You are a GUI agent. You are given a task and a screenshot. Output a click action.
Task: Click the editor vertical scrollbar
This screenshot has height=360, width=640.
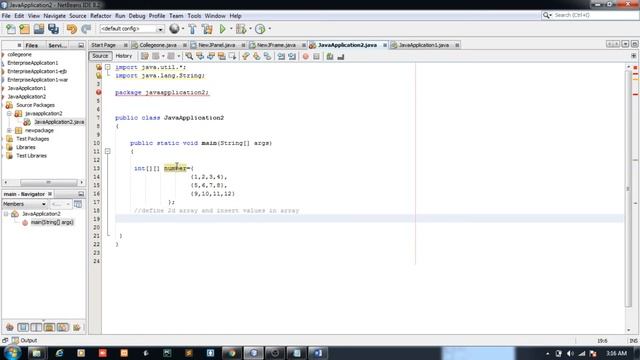[x=628, y=188]
